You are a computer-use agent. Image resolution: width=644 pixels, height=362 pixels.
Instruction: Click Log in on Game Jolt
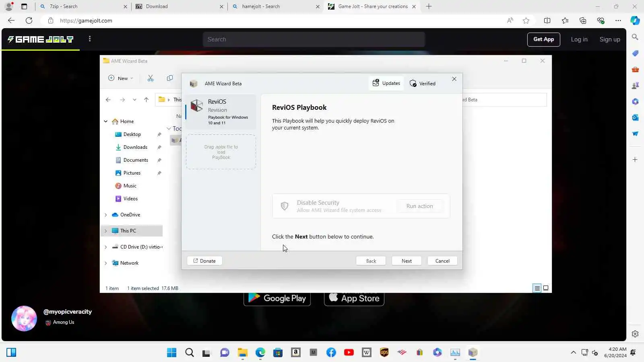click(579, 39)
